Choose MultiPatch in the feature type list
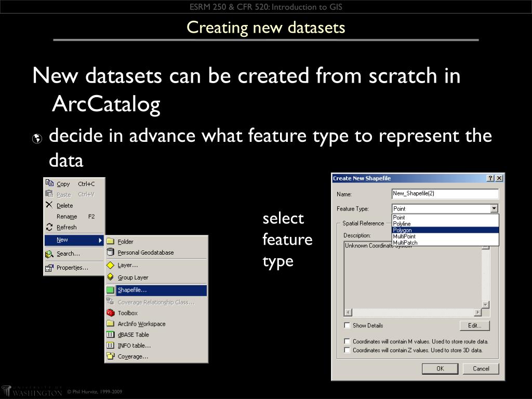The image size is (532, 399). coord(445,242)
